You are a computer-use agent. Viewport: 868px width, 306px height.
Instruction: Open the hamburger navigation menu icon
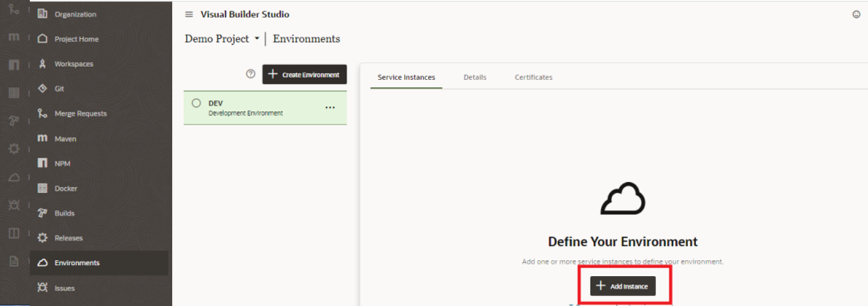click(189, 14)
